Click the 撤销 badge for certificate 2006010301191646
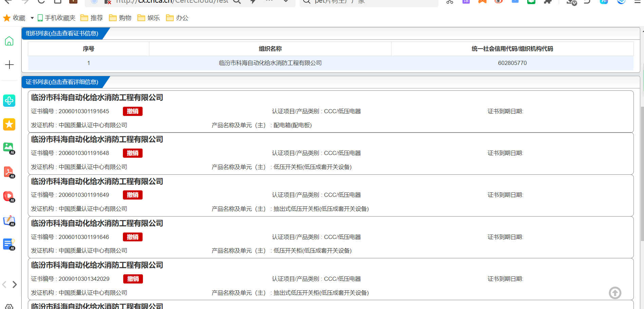Screen dimensions: 644x309 click(x=133, y=237)
